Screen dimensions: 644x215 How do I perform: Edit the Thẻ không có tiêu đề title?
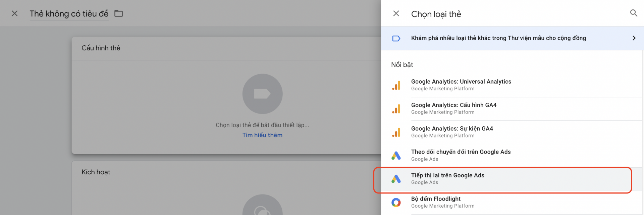pyautogui.click(x=69, y=14)
